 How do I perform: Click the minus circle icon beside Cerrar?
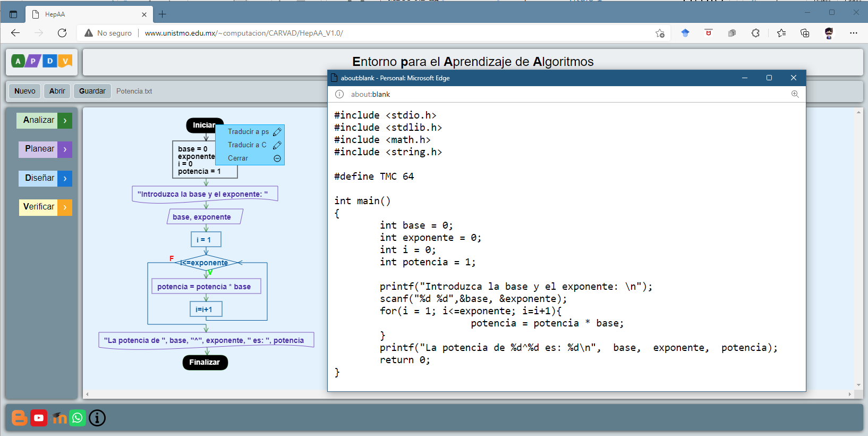277,158
